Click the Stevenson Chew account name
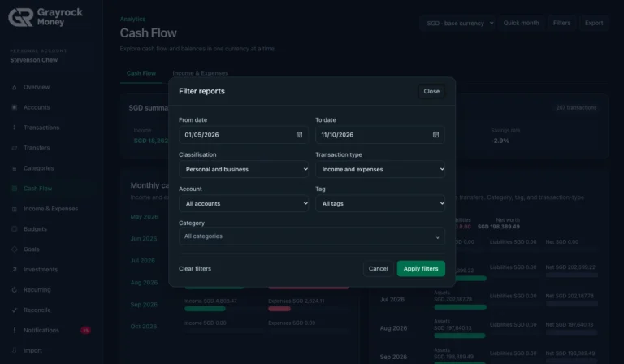 (34, 60)
